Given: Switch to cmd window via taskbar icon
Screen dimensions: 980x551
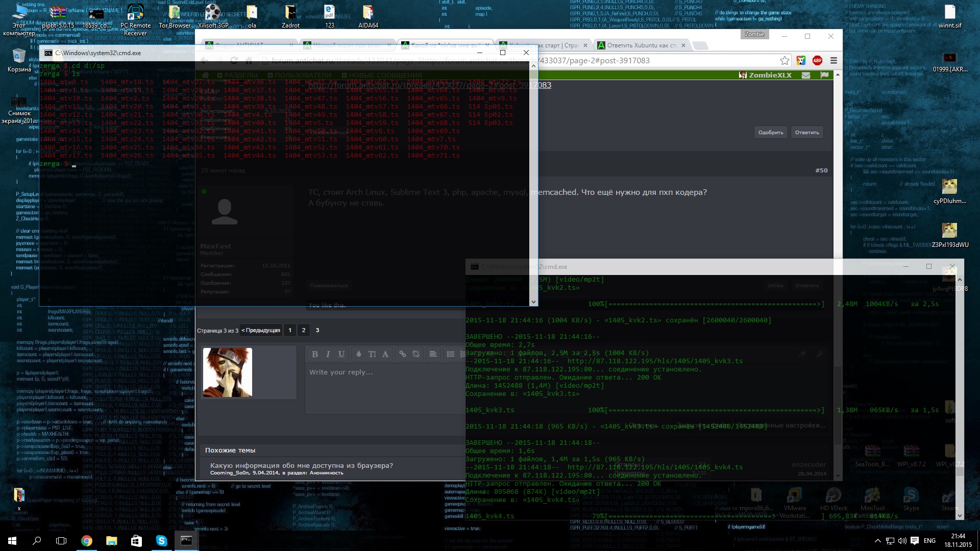Looking at the screenshot, I should click(186, 541).
